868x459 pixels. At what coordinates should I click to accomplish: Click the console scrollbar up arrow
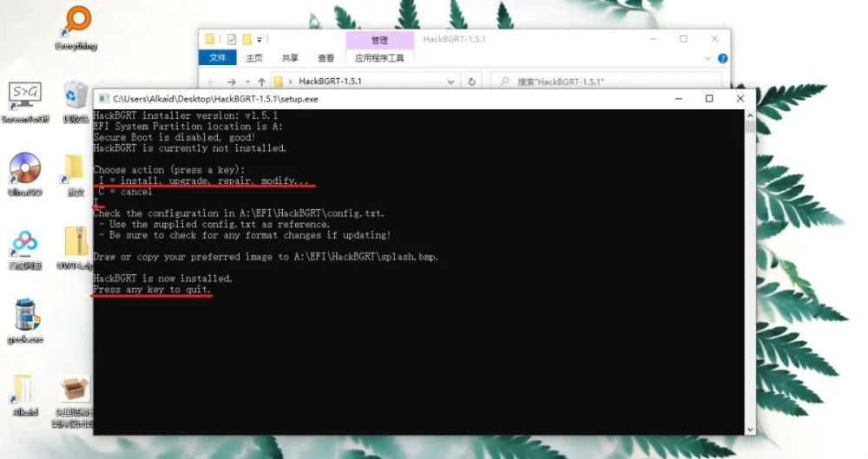point(750,115)
